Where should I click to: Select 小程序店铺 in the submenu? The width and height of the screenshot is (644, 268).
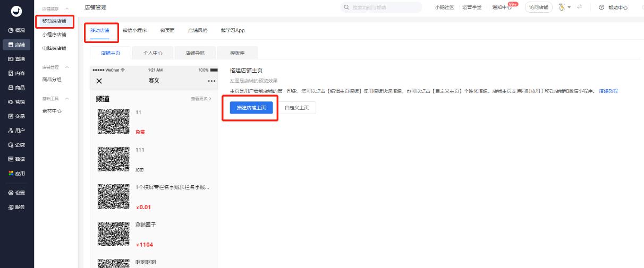[54, 34]
